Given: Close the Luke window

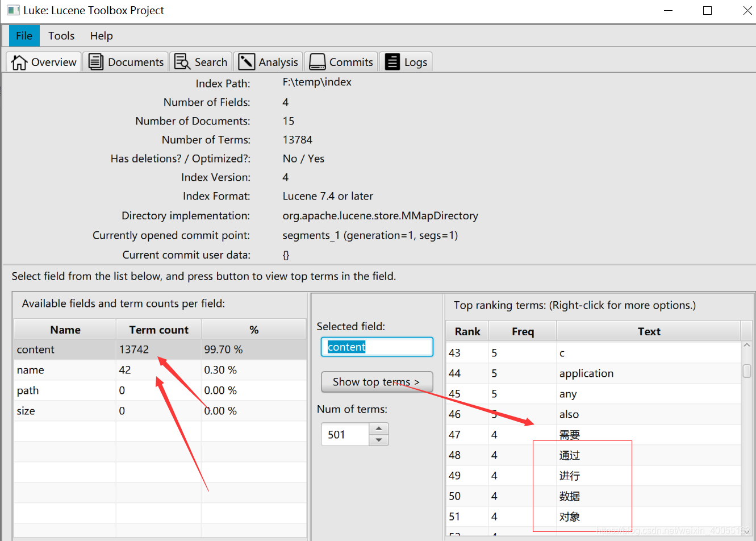Looking at the screenshot, I should [x=747, y=10].
